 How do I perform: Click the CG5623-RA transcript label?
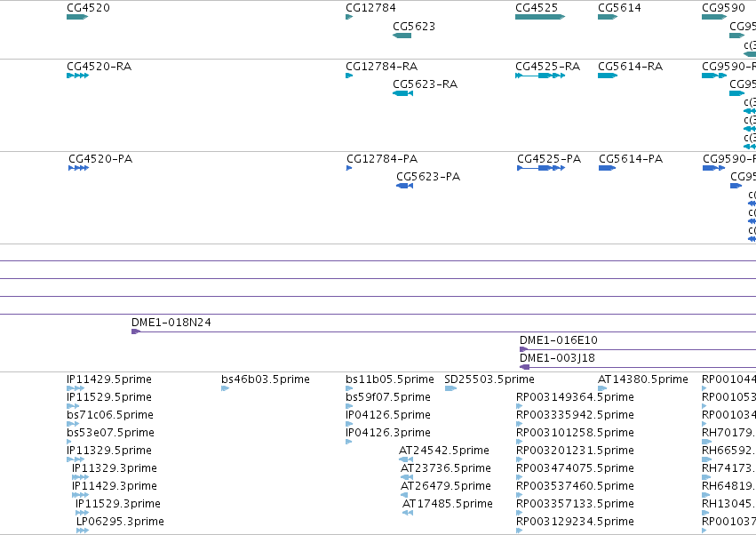(426, 84)
